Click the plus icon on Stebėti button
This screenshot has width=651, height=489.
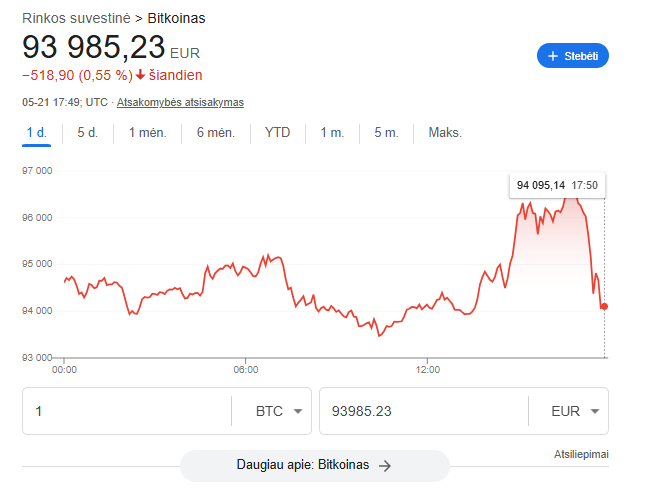(x=553, y=56)
